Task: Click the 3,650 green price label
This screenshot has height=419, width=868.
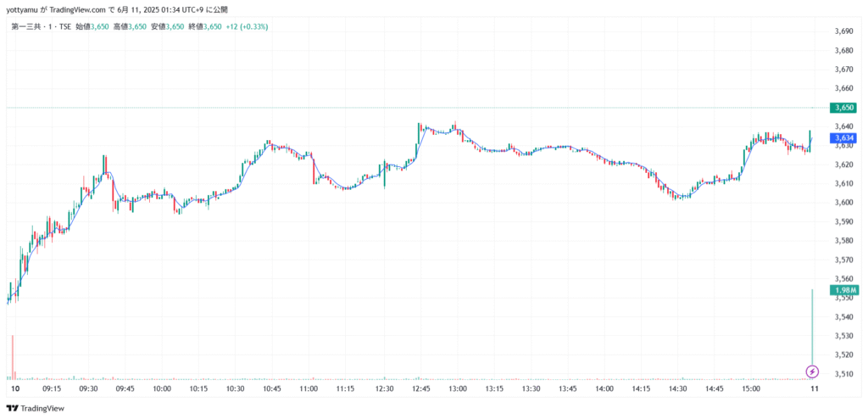Action: click(844, 108)
